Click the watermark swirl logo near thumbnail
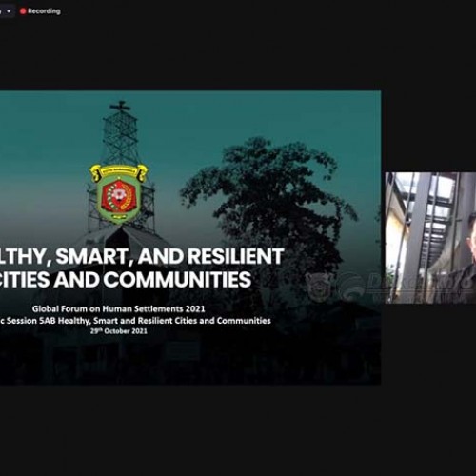The width and height of the screenshot is (476, 476). [x=351, y=286]
